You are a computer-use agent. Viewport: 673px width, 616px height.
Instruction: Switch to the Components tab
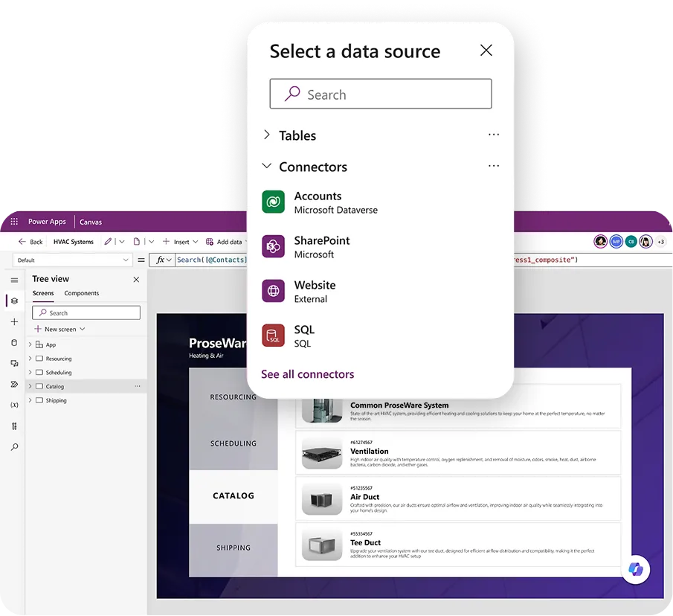pos(82,293)
